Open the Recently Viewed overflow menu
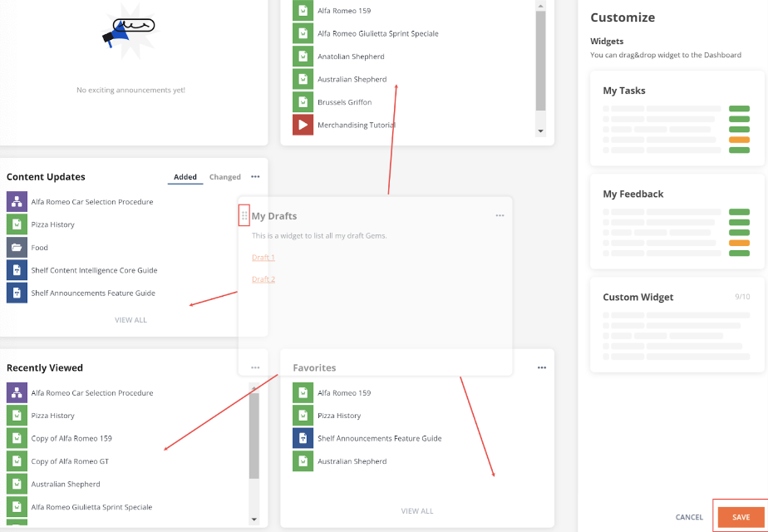768x532 pixels. (x=255, y=367)
